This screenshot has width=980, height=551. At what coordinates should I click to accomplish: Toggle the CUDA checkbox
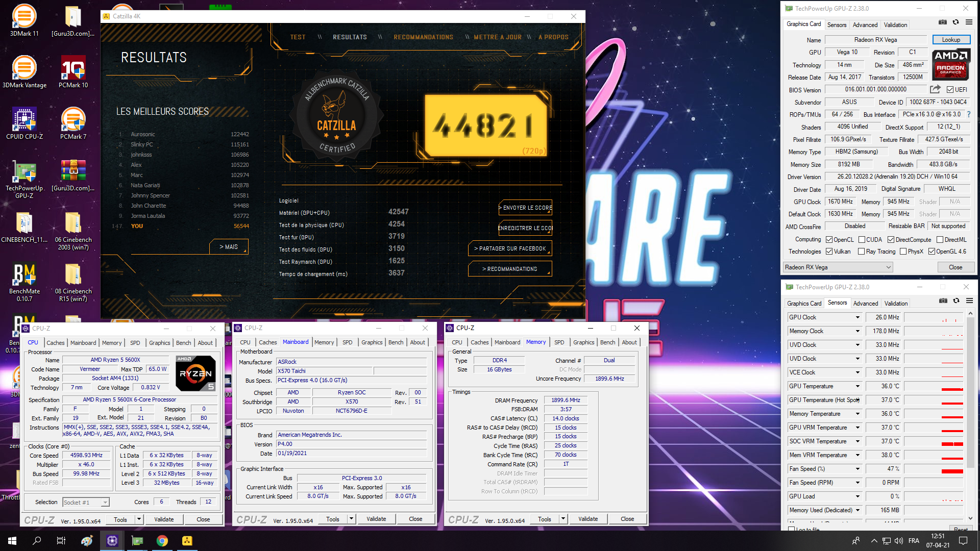click(862, 240)
